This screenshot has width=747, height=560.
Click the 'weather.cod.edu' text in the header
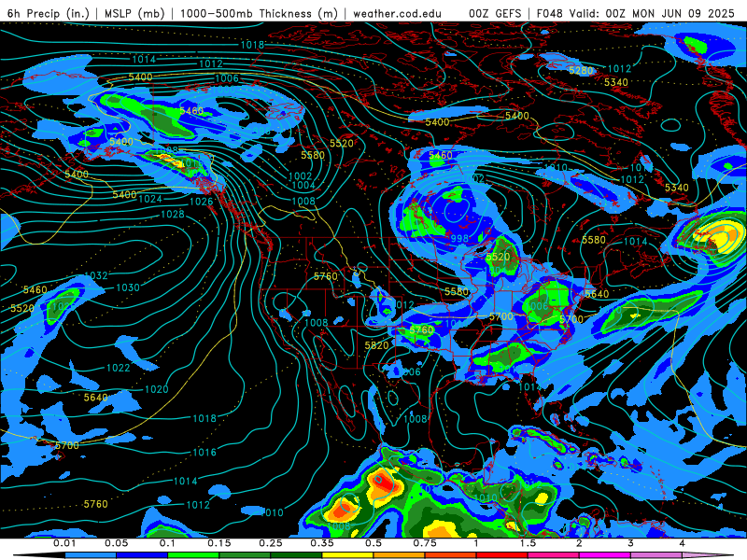[398, 13]
